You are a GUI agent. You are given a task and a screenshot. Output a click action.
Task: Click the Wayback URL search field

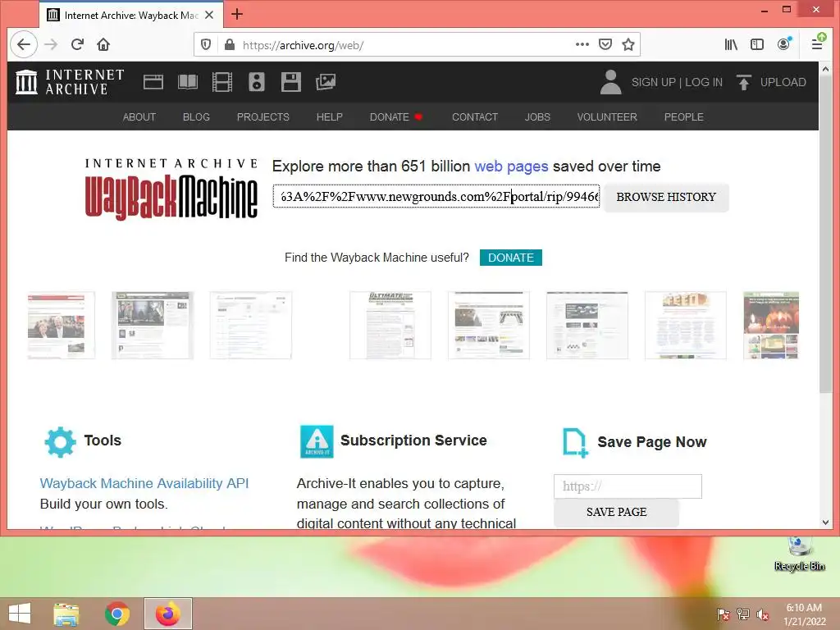pos(436,197)
